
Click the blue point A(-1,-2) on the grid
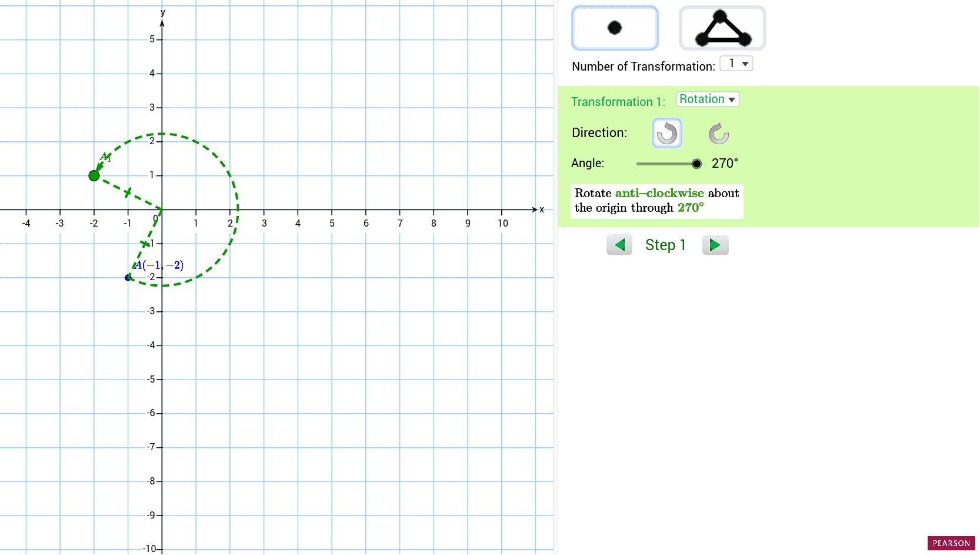coord(129,277)
